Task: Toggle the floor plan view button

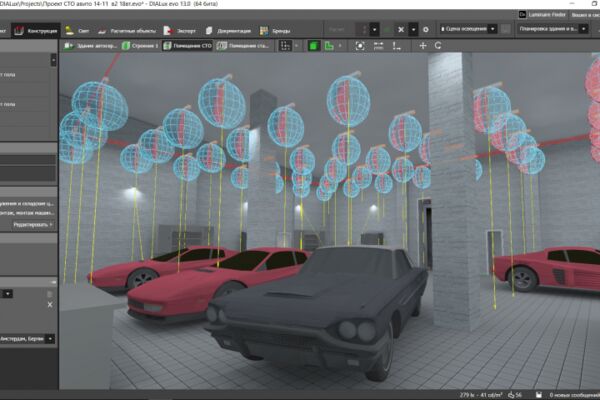Action: (x=329, y=46)
